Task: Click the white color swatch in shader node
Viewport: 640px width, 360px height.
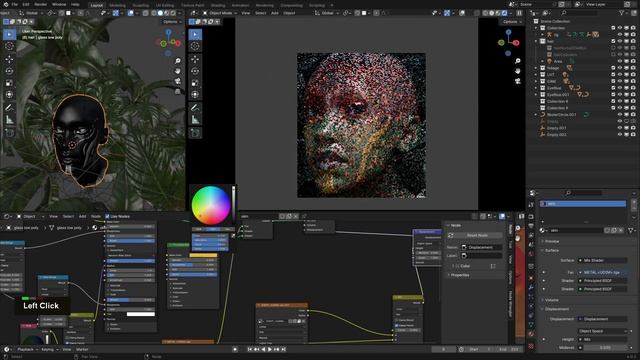Action: pyautogui.click(x=141, y=314)
